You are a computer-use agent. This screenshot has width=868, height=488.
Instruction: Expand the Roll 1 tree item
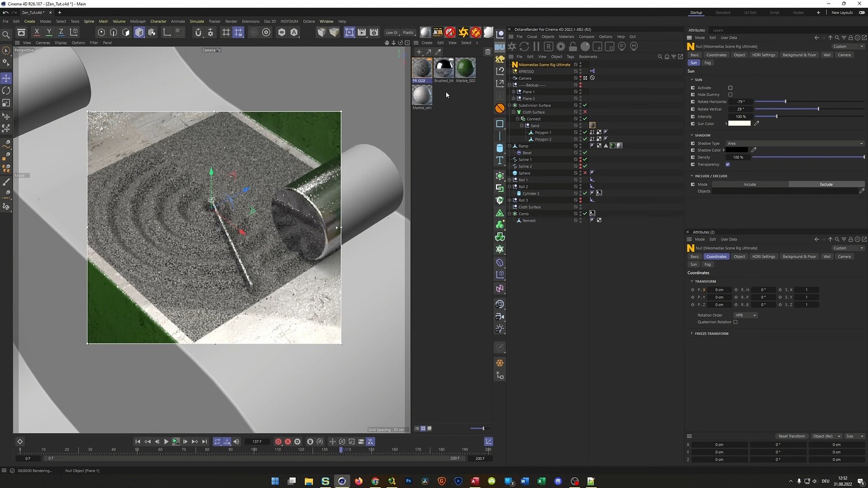click(x=510, y=180)
